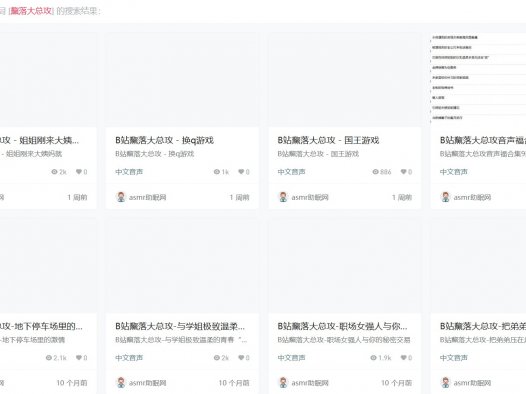Click '1 周前' timestamp on 国王游戏 card
This screenshot has height=394, width=526.
[x=402, y=197]
